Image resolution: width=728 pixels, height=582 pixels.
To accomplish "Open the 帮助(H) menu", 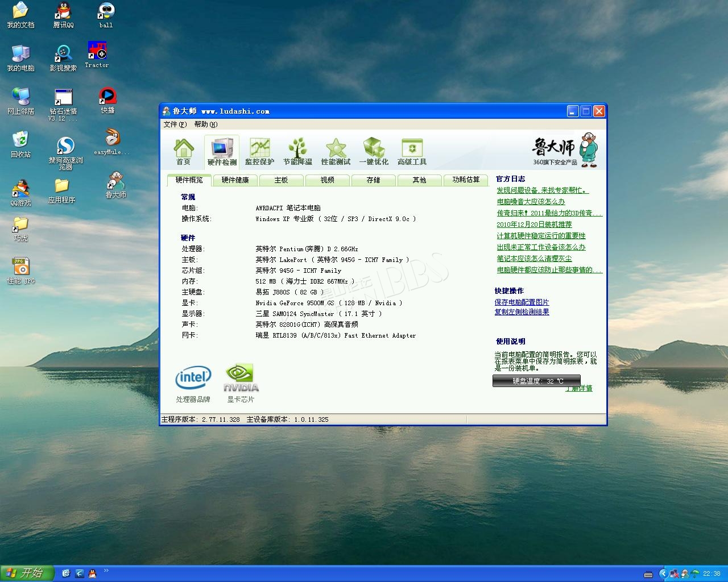I will pyautogui.click(x=206, y=124).
